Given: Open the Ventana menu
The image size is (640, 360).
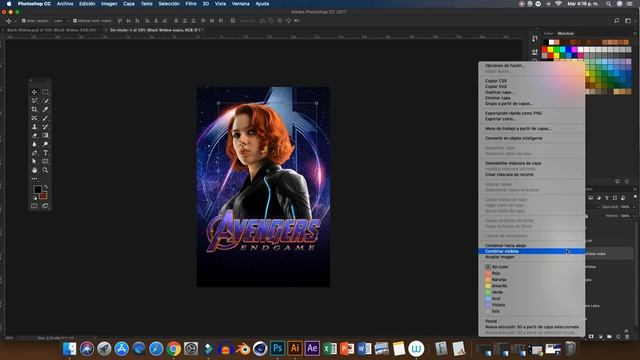Looking at the screenshot, I should tap(240, 4).
